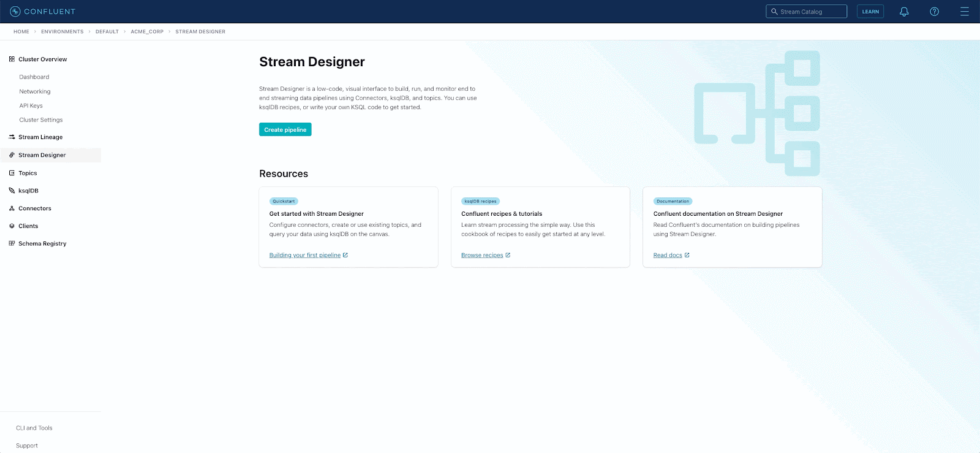The image size is (980, 453).
Task: Go to ENVIRONMENTS breadcrumb
Action: click(x=62, y=32)
